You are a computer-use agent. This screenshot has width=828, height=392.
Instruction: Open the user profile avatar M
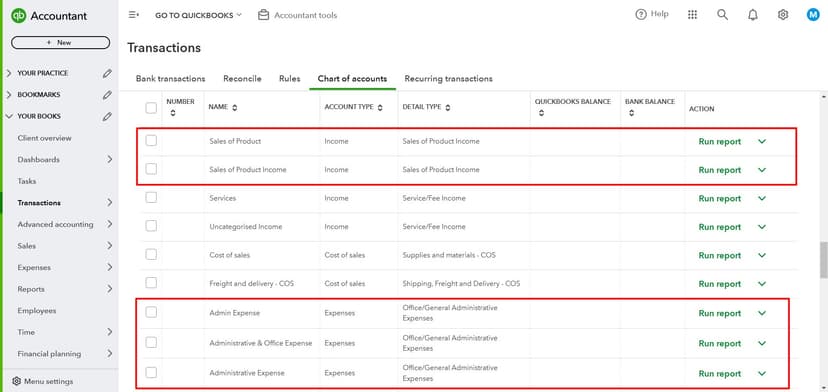click(x=813, y=15)
